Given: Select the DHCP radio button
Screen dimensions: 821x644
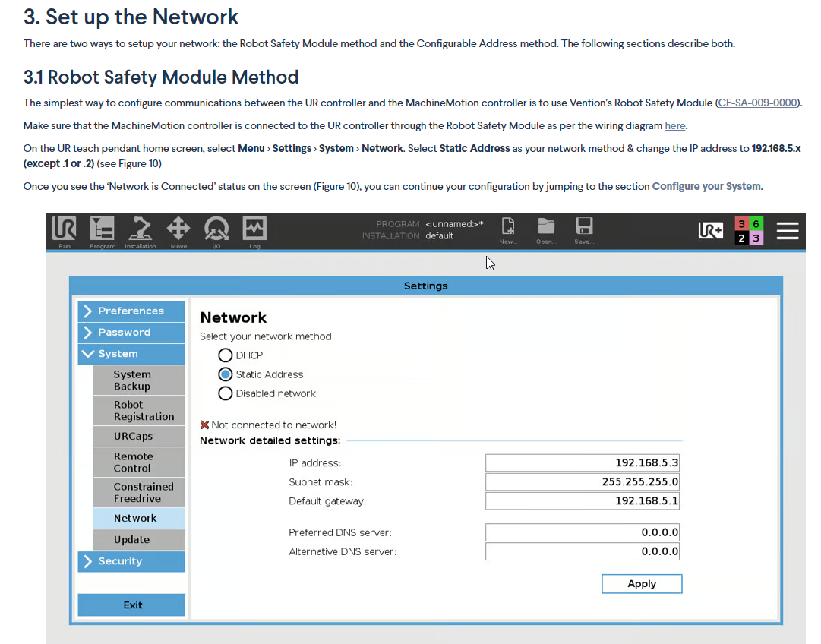Looking at the screenshot, I should tap(225, 355).
